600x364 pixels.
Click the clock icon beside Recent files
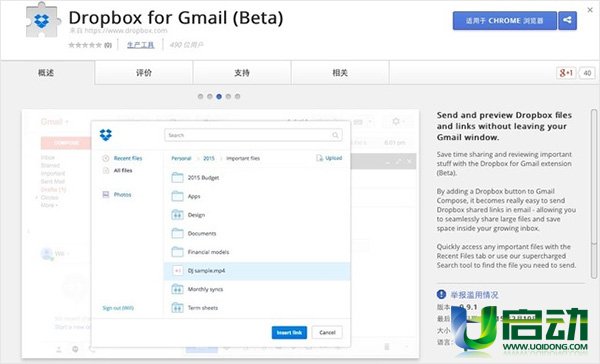(x=106, y=158)
